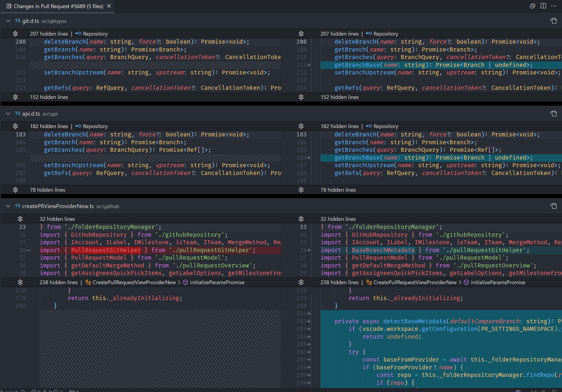Click the collapse all diffs icon in the top bar
562x392 pixels.
532,6
